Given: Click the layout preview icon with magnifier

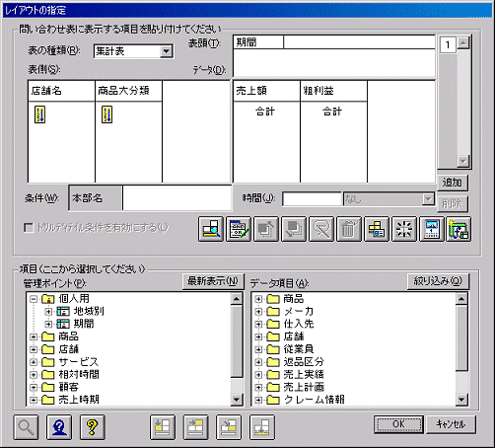Looking at the screenshot, I should pos(211,229).
